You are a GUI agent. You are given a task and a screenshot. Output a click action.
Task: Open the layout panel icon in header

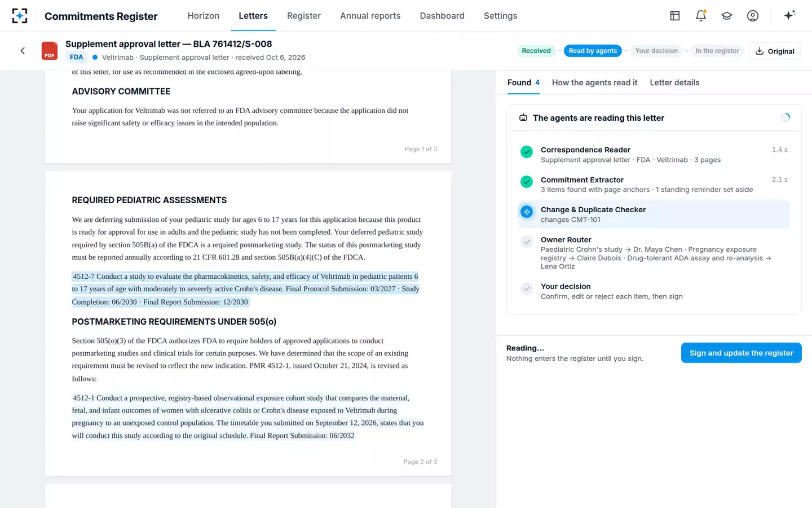[x=674, y=16]
